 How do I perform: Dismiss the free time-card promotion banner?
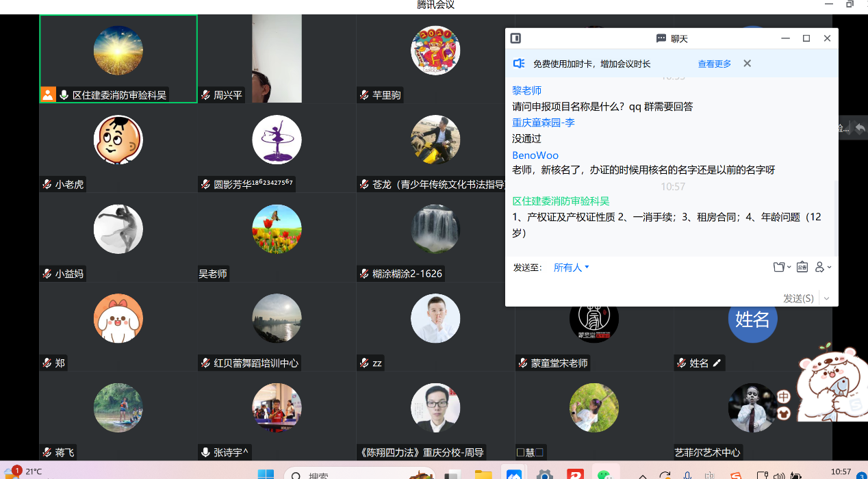(747, 64)
